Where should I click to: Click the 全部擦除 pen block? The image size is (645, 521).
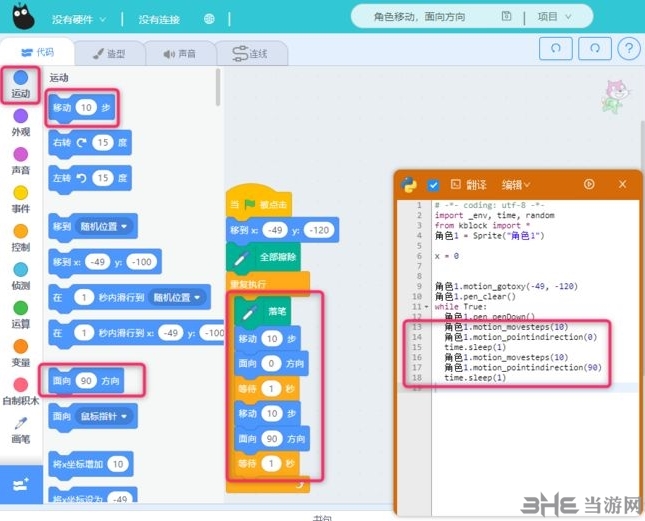tap(263, 257)
